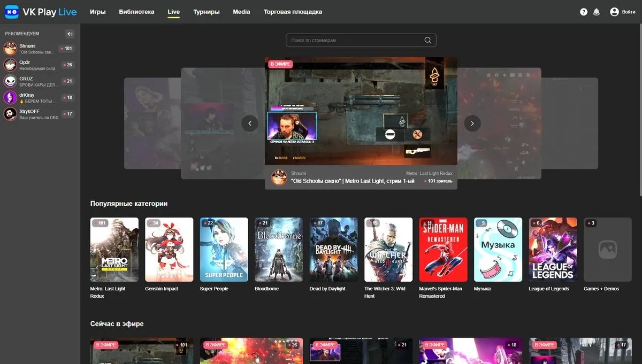Click the featured stream title link
The width and height of the screenshot is (642, 364).
point(353,181)
